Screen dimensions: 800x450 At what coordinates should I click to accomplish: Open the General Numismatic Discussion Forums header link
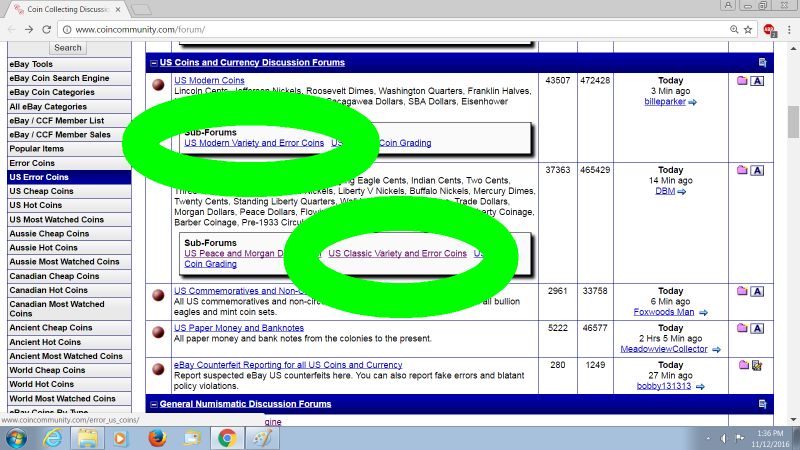click(x=245, y=404)
